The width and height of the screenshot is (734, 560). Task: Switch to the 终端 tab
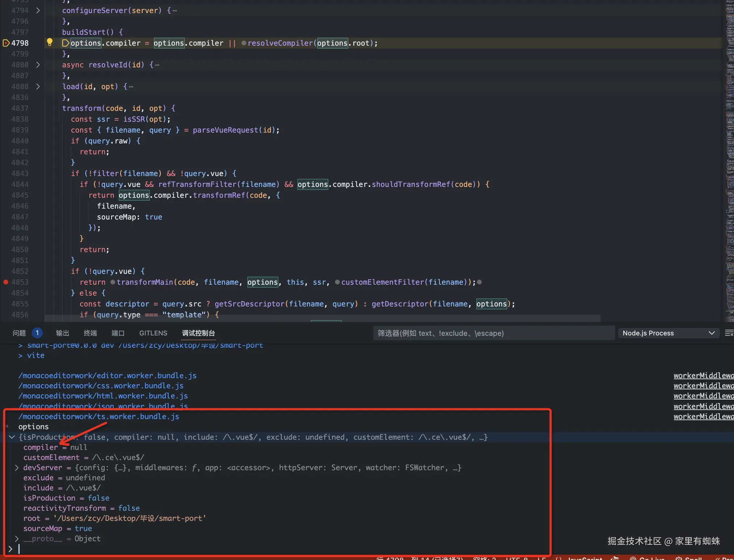click(x=90, y=333)
